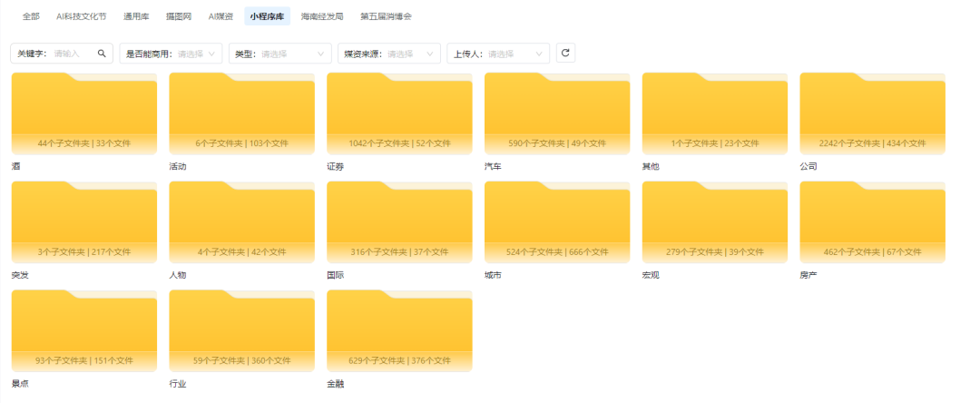Click the 629个子文件夹 | 376个文件 text
Viewport: 980px width, 403px height.
(x=399, y=361)
